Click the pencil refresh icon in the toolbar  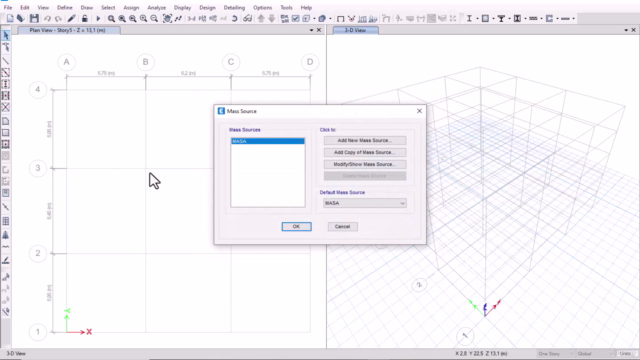click(x=71, y=18)
